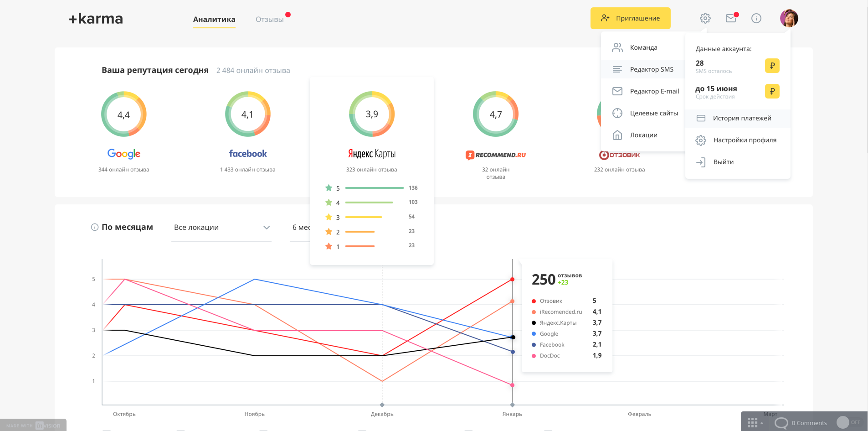Image resolution: width=868 pixels, height=431 pixels.
Task: Open the settings gear icon in header
Action: pos(705,18)
